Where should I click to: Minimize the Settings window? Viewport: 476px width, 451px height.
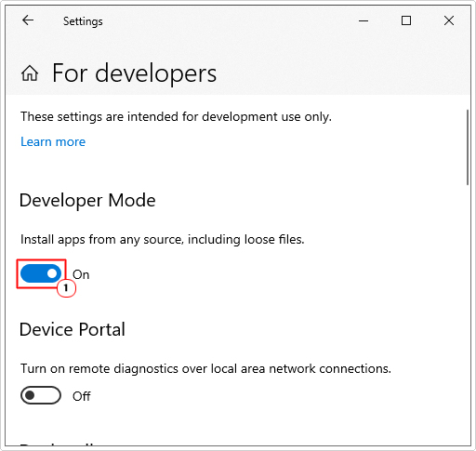click(364, 20)
